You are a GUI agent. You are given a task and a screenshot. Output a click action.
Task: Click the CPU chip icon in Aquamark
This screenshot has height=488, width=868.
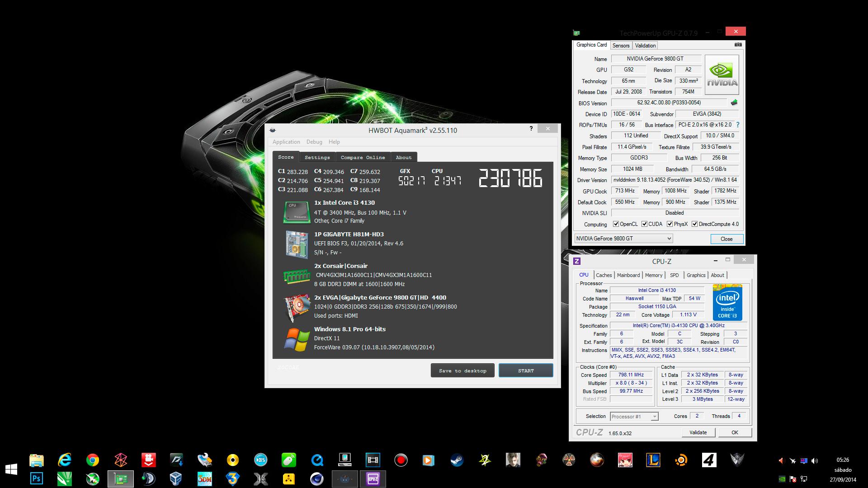[x=296, y=212]
